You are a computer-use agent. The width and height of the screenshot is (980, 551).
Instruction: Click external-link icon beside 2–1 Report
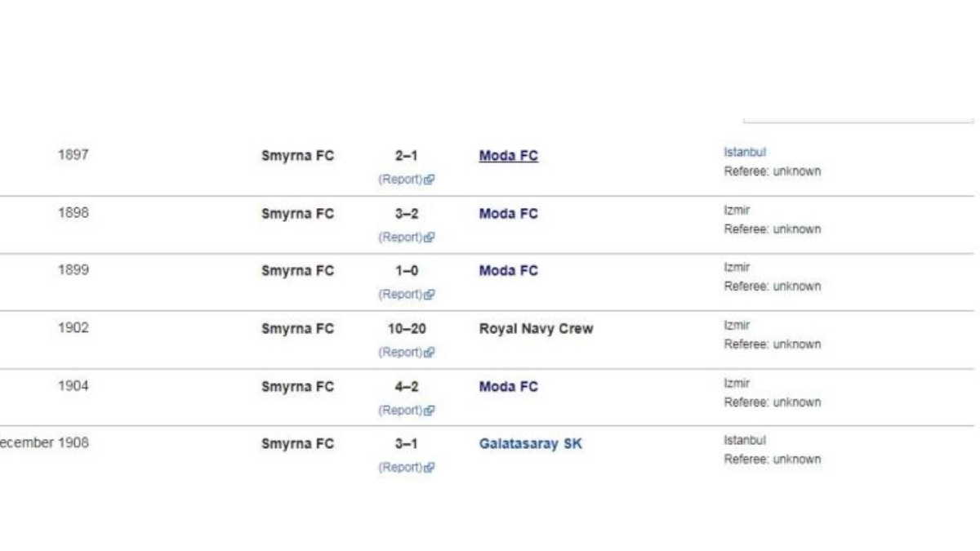[430, 180]
